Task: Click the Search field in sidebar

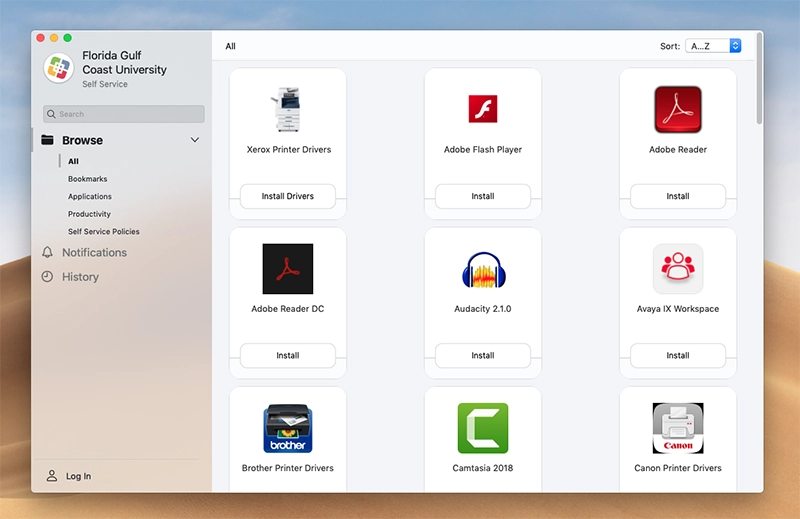Action: coord(124,114)
